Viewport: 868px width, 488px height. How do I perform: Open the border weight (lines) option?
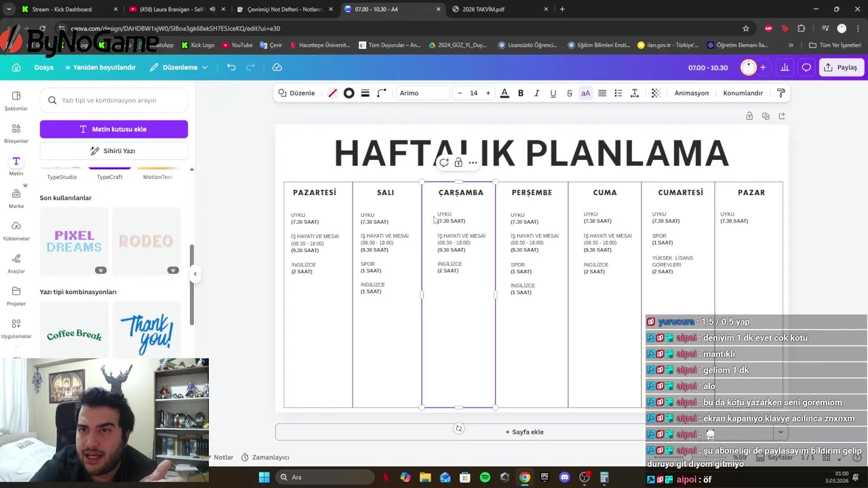click(x=365, y=93)
